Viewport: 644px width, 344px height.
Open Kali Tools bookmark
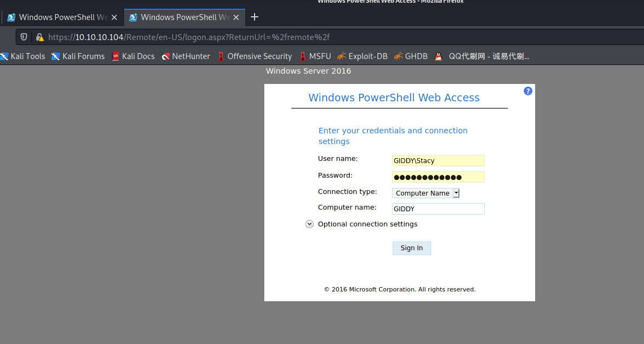pos(23,56)
